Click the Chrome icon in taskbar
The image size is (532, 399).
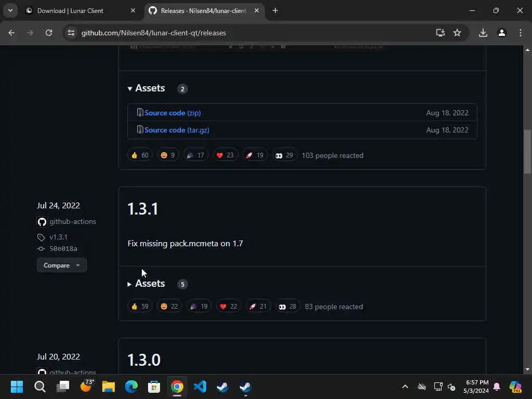click(x=177, y=387)
